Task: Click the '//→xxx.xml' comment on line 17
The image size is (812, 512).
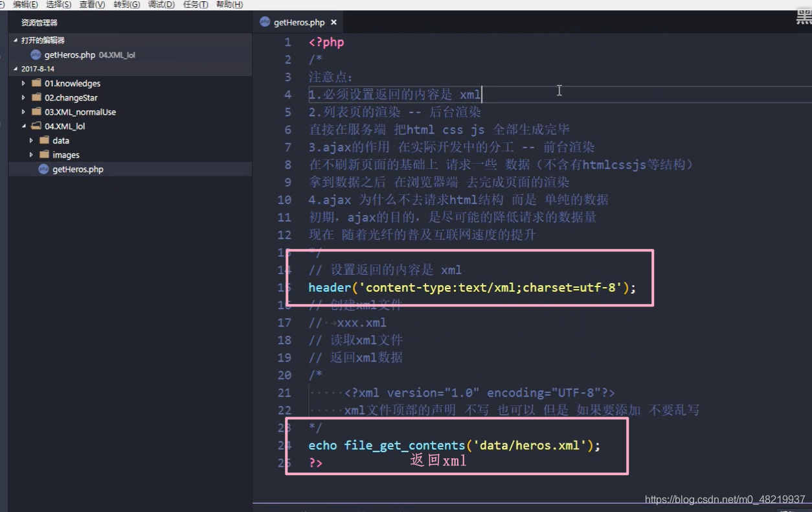Action: point(348,322)
